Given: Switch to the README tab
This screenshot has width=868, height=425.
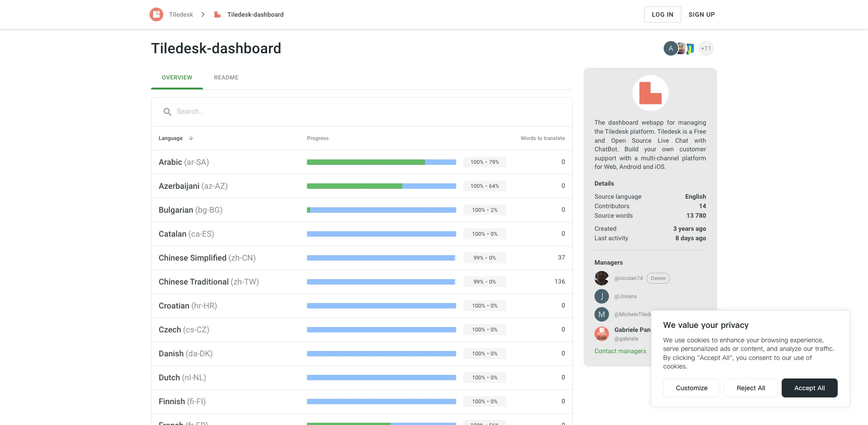Looking at the screenshot, I should pos(226,78).
